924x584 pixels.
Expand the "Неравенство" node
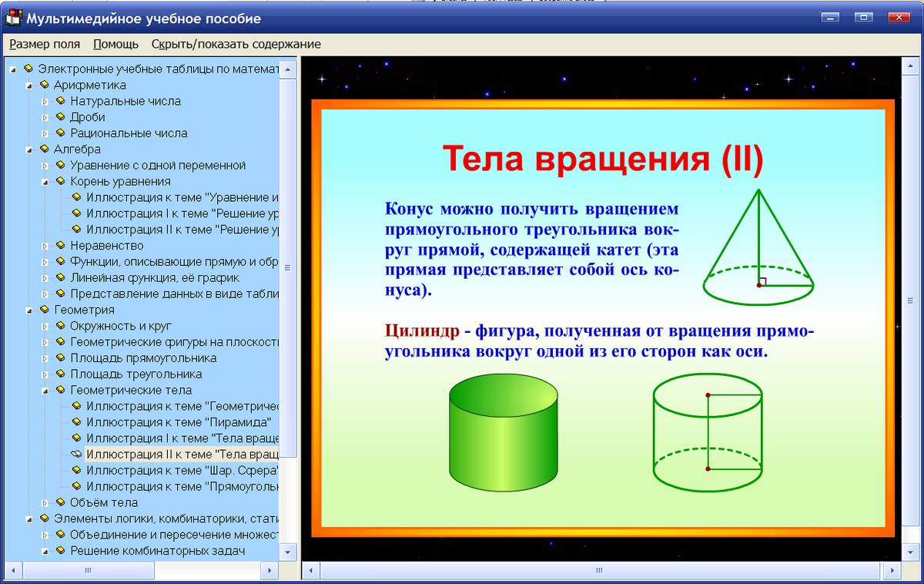tap(45, 246)
